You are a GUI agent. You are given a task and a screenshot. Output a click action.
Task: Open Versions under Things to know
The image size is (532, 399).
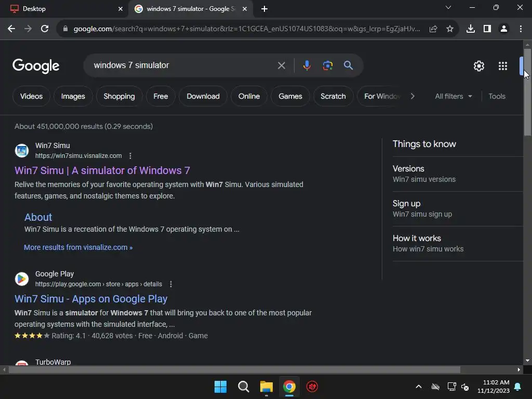pyautogui.click(x=458, y=174)
